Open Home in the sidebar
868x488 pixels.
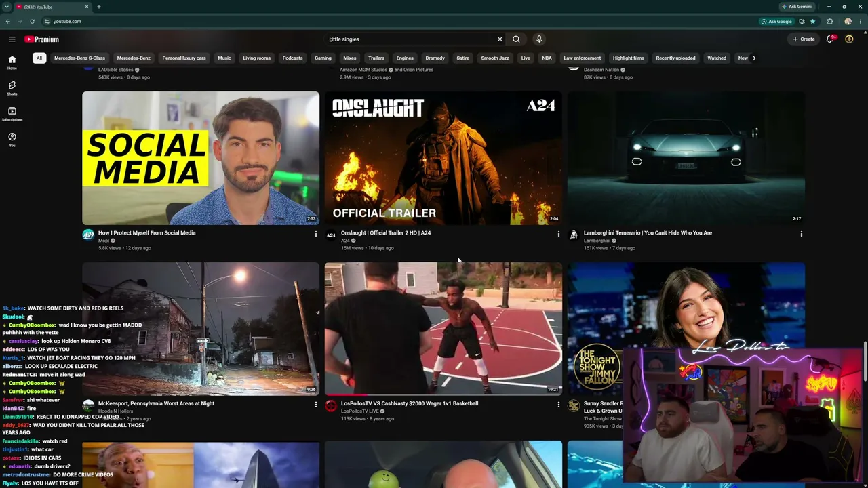pyautogui.click(x=12, y=62)
